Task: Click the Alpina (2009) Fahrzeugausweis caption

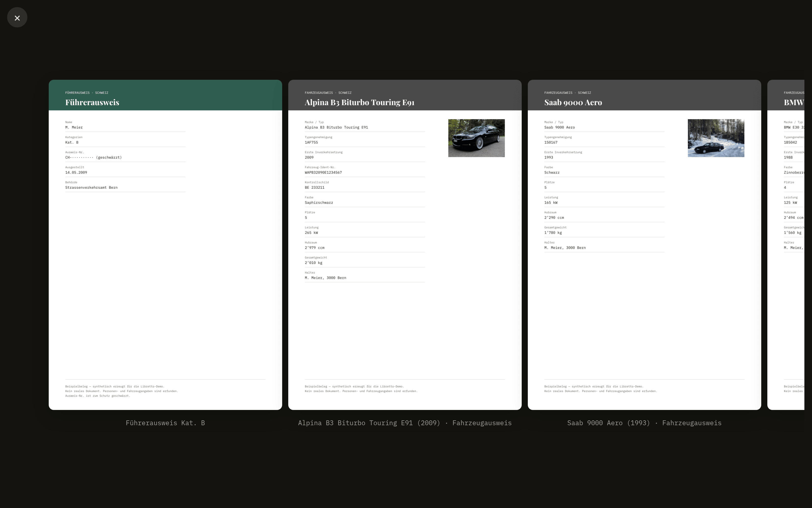Action: tap(405, 423)
